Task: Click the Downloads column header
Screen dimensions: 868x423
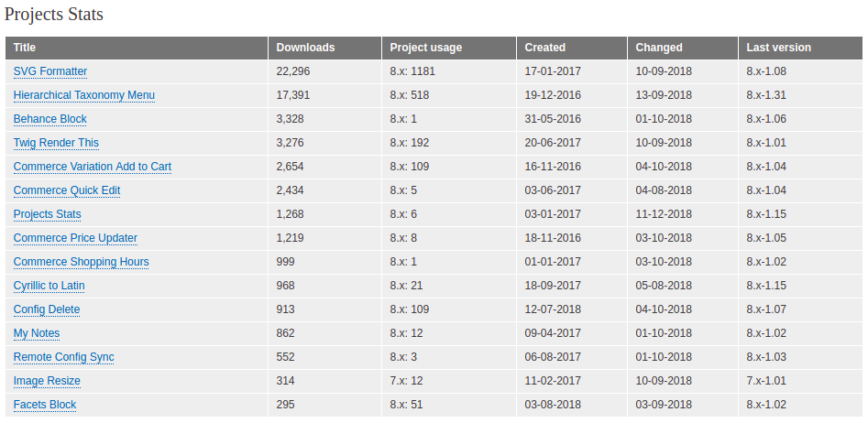Action: tap(305, 48)
